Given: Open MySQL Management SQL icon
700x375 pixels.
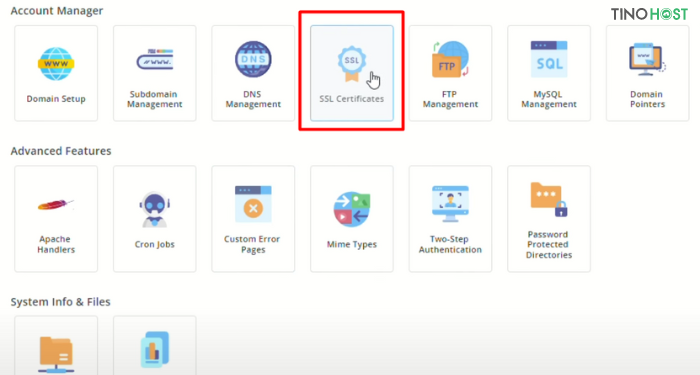Looking at the screenshot, I should click(x=549, y=59).
